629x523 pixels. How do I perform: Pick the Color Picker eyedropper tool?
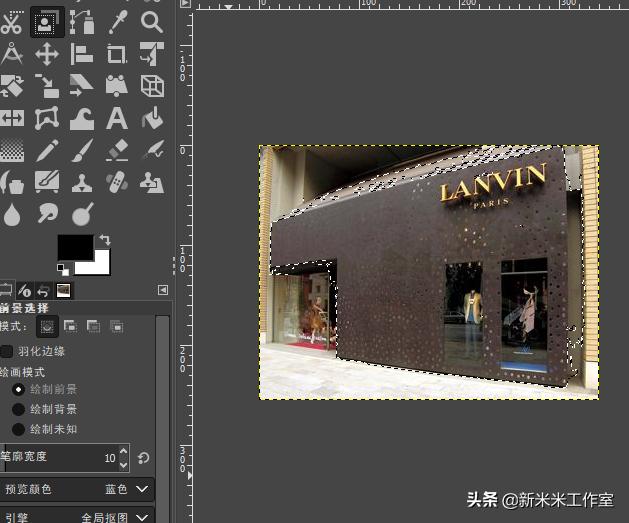click(x=117, y=22)
